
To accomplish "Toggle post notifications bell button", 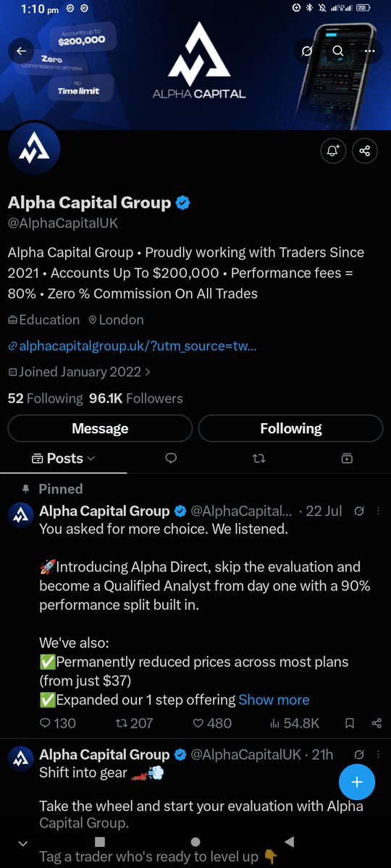I will click(x=333, y=150).
